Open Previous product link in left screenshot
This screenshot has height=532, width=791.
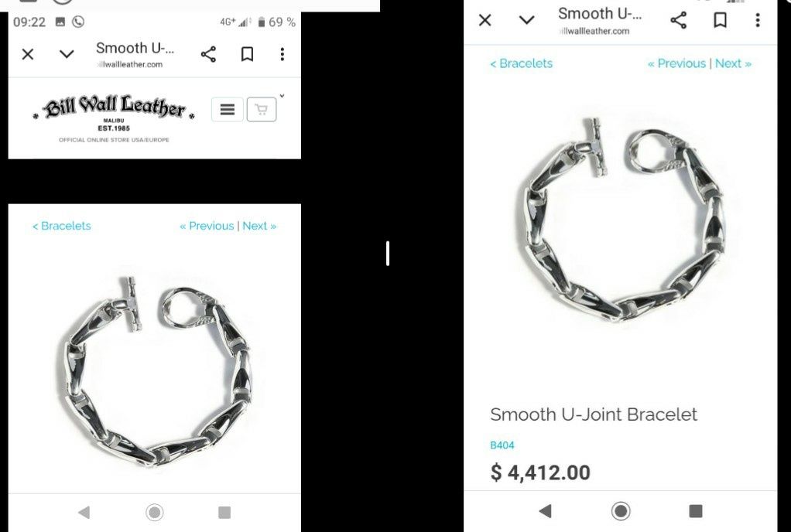[x=207, y=226]
